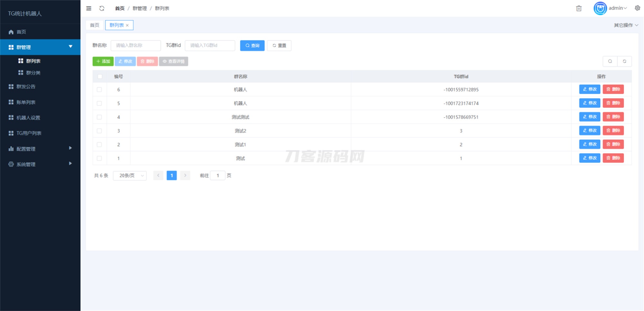Check the checkbox for row 编号 6

pos(99,90)
